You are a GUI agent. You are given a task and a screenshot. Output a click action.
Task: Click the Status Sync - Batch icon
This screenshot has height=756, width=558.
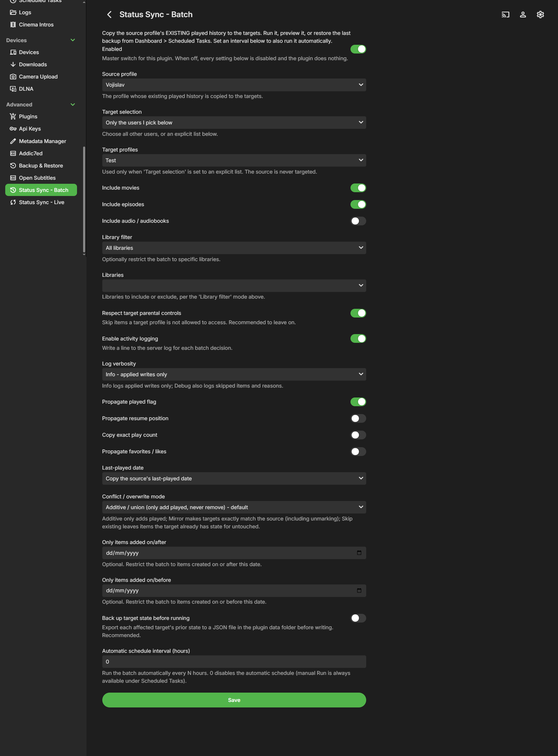coord(13,190)
